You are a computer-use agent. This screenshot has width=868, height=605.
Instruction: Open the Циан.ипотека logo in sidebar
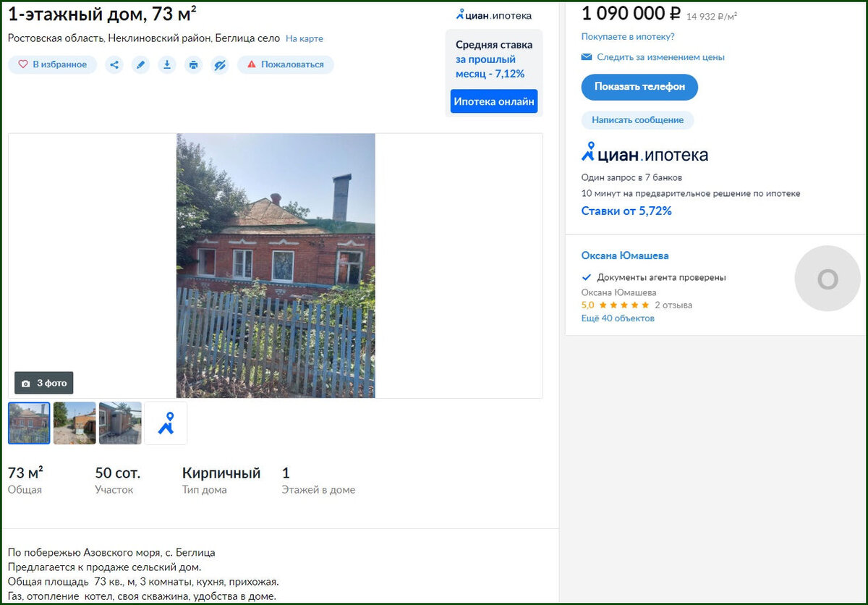(x=644, y=154)
